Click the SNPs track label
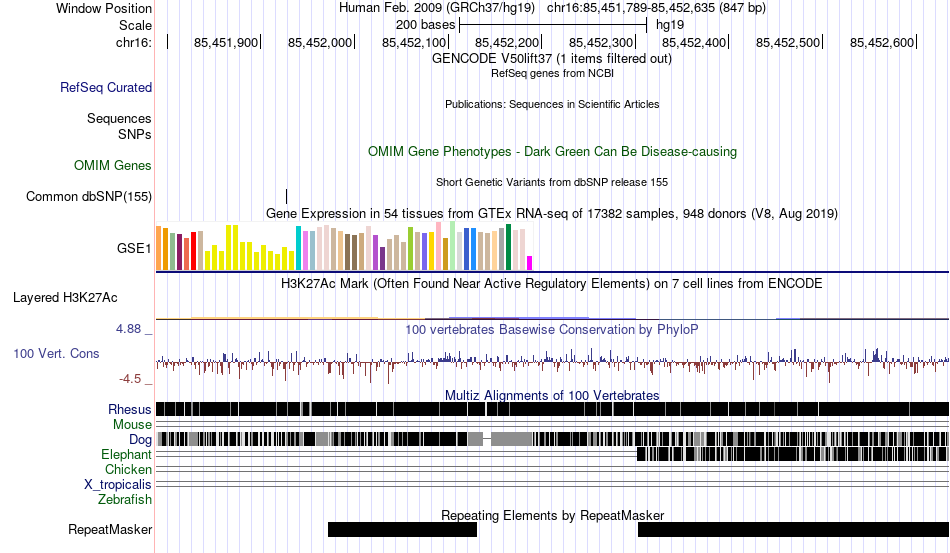This screenshot has height=553, width=950. coord(135,134)
